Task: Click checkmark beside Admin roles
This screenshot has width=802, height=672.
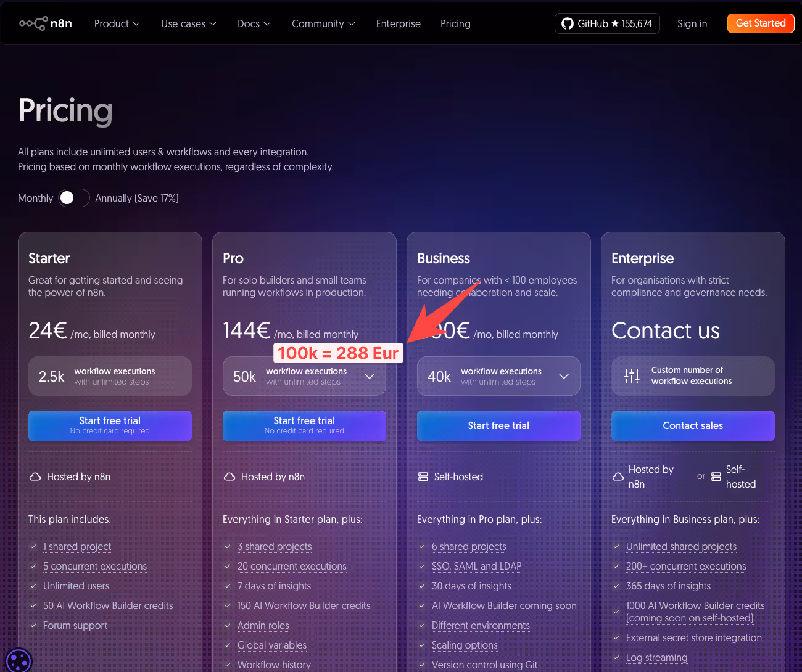Action: 228,625
